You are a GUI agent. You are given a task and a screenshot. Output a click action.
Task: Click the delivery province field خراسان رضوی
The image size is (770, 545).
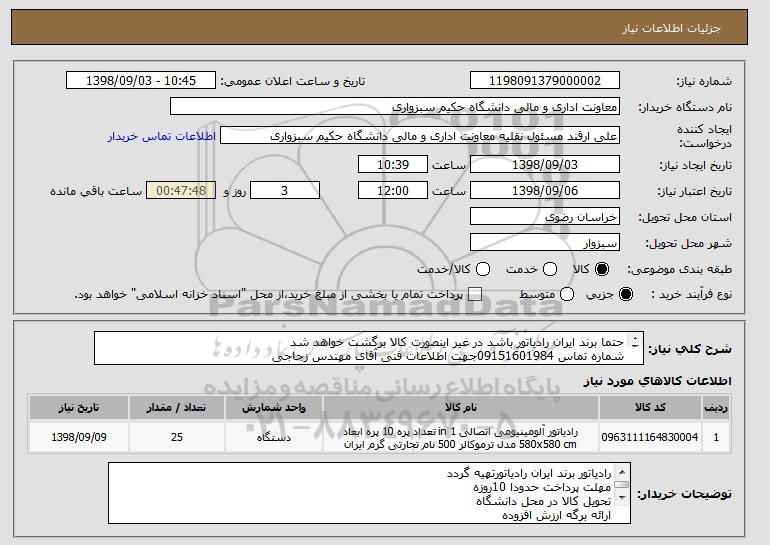coord(545,217)
